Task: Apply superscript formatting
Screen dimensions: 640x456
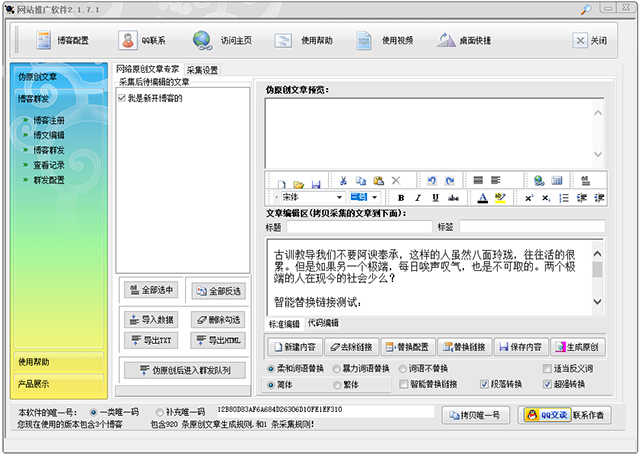Action: point(529,198)
